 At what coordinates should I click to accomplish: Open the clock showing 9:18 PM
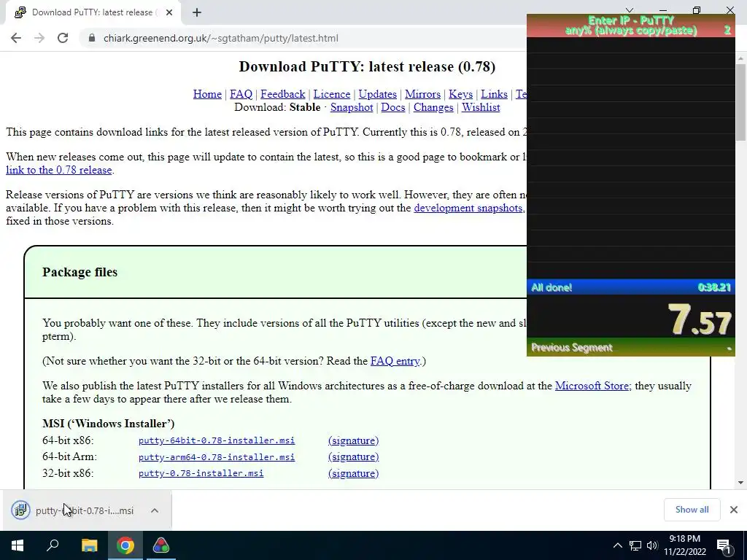tap(685, 545)
